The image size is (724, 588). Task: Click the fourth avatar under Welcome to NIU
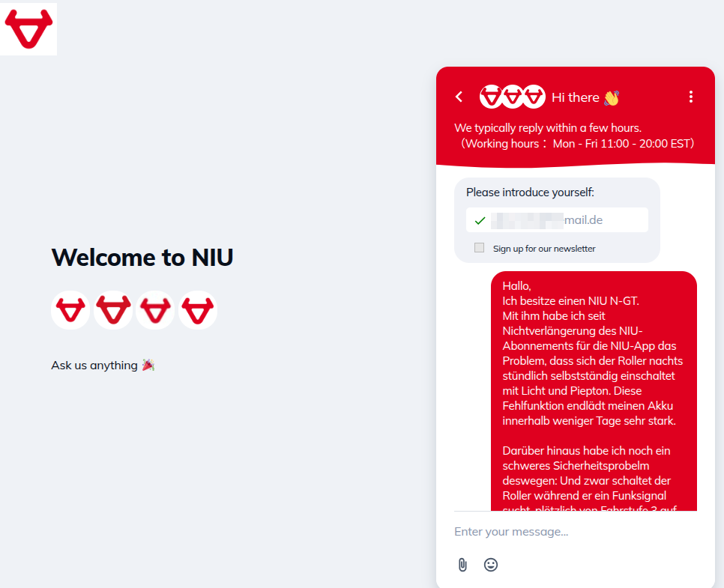pos(198,310)
